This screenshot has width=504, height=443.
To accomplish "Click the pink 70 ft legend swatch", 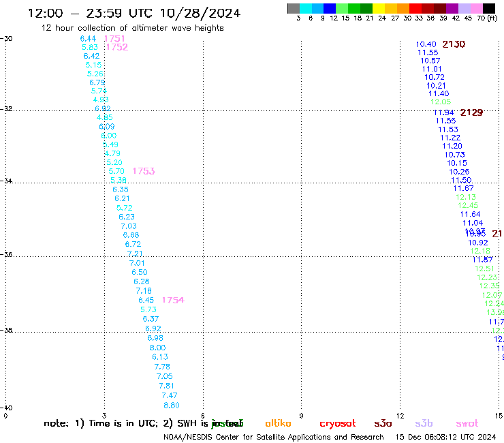I will 476,8.
